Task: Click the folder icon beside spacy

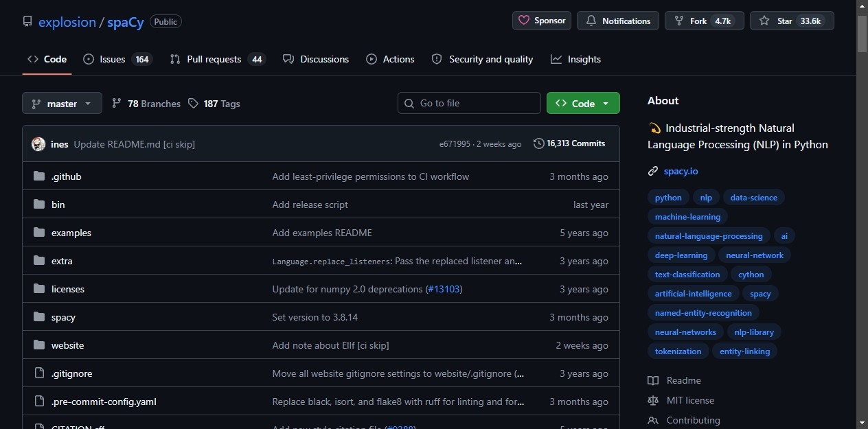Action: [39, 317]
